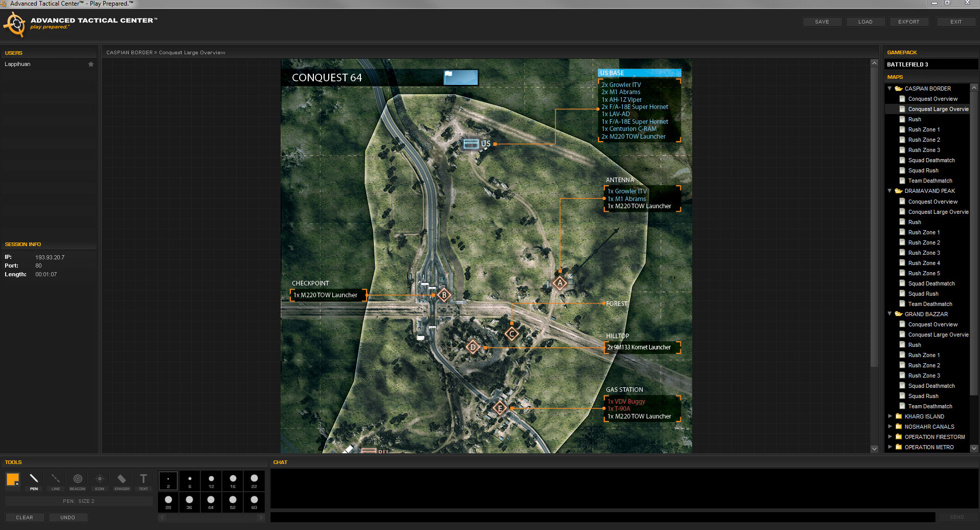The image size is (980, 530).
Task: Select the Line tool
Action: 56,481
